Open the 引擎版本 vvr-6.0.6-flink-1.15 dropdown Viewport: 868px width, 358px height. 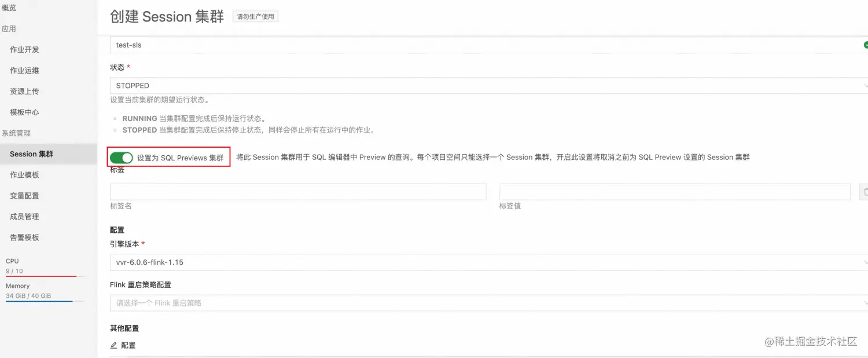[489, 262]
